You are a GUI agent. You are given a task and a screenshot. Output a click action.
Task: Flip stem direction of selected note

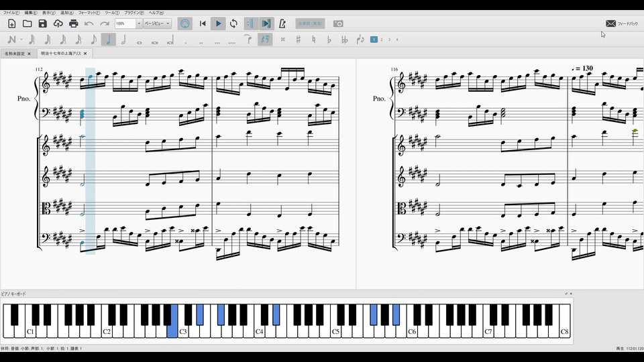pyautogui.click(x=360, y=40)
